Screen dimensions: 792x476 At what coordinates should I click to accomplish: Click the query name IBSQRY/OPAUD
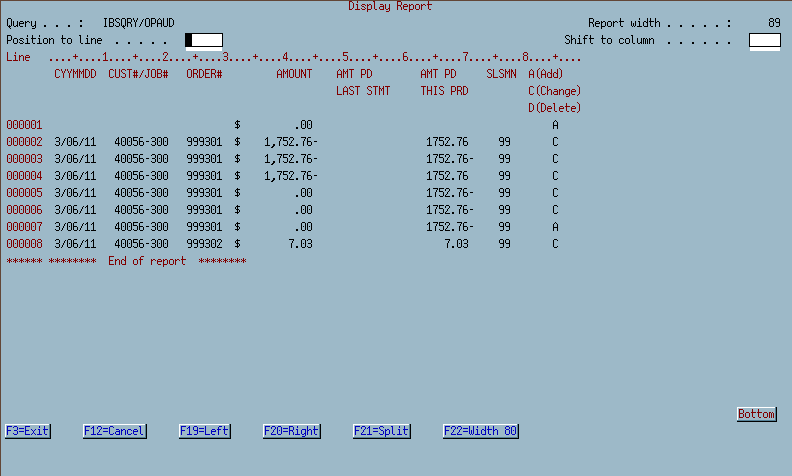138,23
